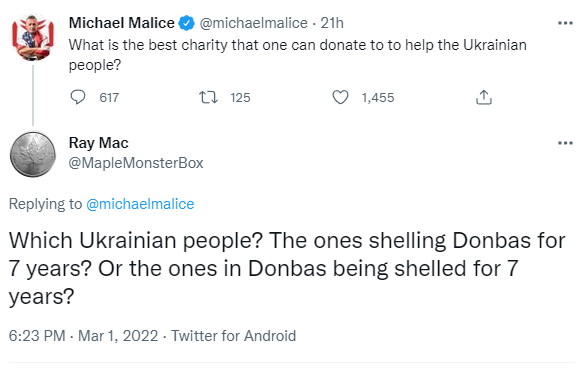Viewport: 584px width, 377px height.
Task: Click the 6:23 PM · Mar 1, 2022 timestamp
Action: point(83,336)
